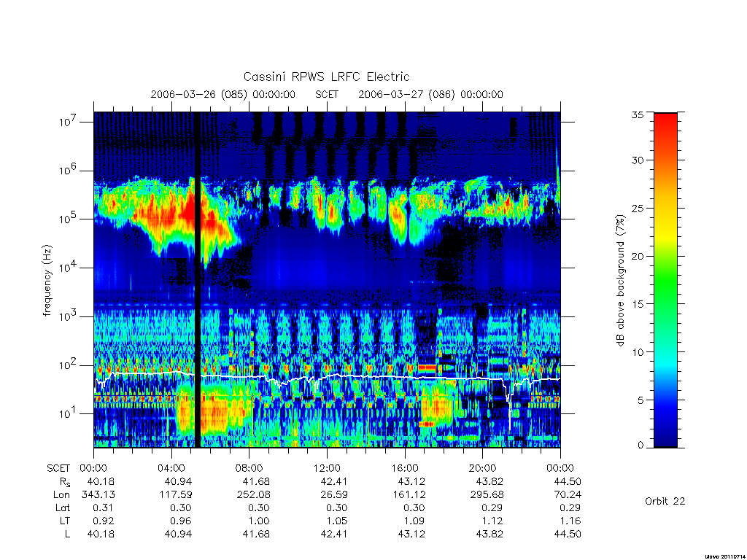This screenshot has width=747, height=560.
Task: Click the 'Lat' row label
Action: point(63,508)
